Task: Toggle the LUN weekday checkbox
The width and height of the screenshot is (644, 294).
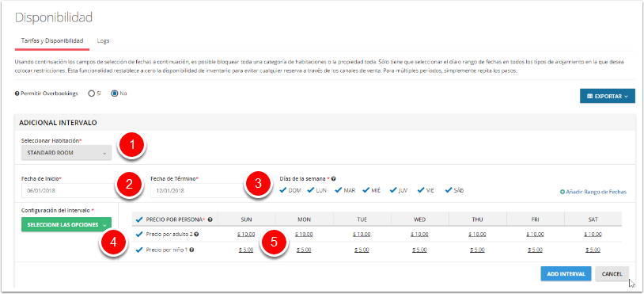Action: (310, 190)
